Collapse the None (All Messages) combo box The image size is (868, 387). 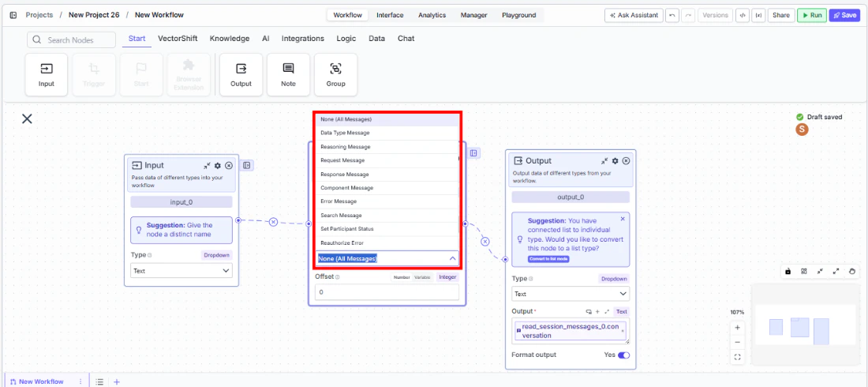(x=452, y=259)
